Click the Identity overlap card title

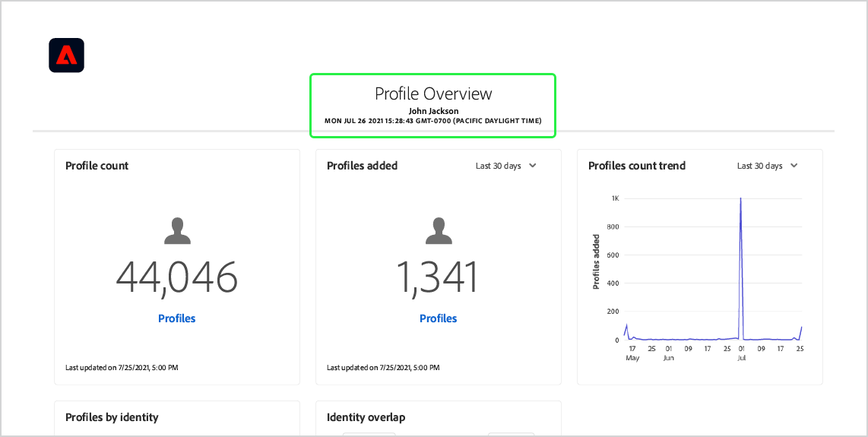pos(366,417)
